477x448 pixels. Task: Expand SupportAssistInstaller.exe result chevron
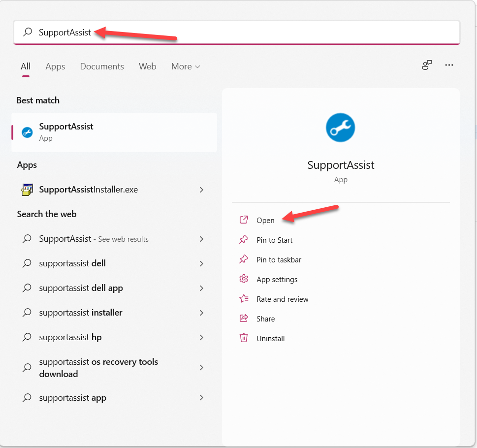tap(201, 190)
